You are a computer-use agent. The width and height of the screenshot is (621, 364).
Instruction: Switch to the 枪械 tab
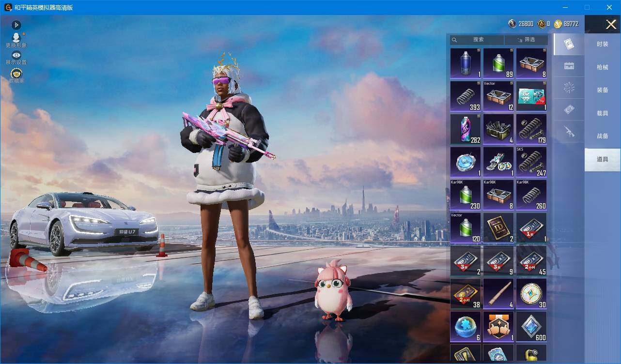pos(603,67)
